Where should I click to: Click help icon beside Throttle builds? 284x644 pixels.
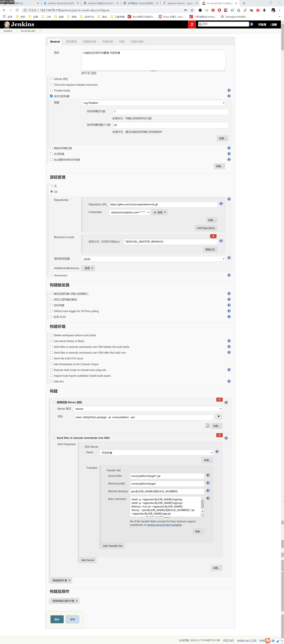tap(229, 90)
